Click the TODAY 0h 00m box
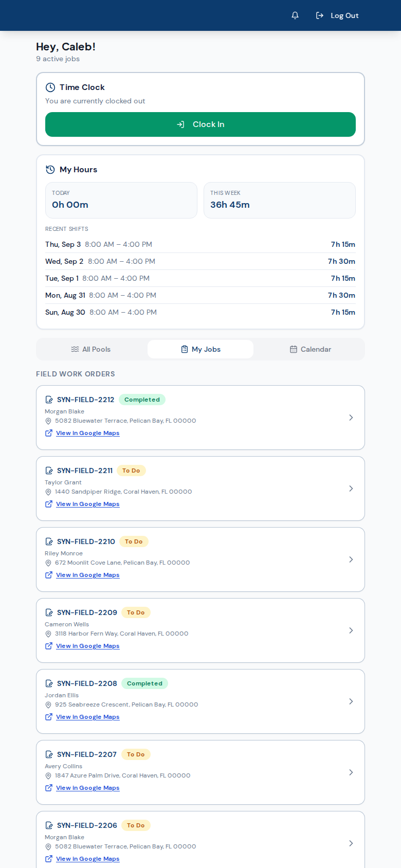401x868 pixels. point(121,200)
